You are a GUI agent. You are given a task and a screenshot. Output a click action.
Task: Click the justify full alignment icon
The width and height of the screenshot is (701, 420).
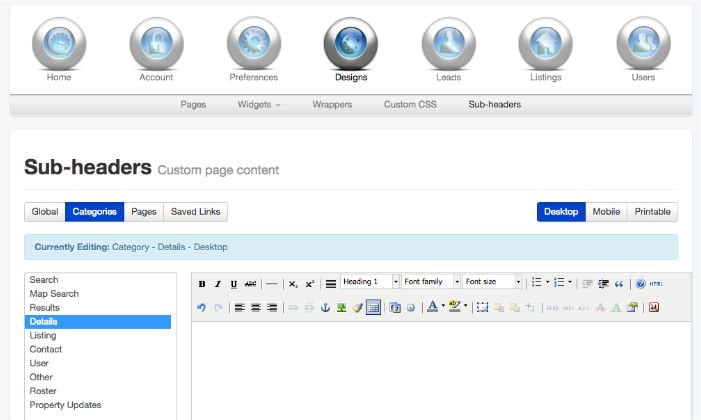pos(331,284)
